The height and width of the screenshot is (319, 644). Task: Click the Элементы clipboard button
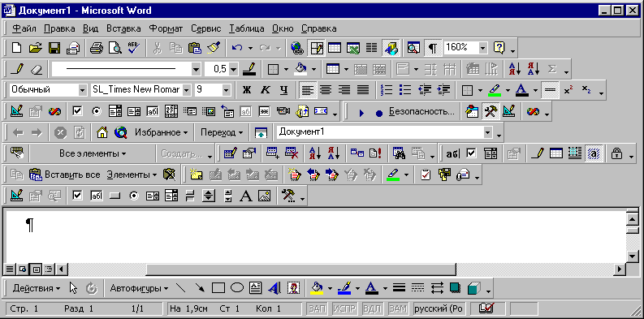pos(132,175)
